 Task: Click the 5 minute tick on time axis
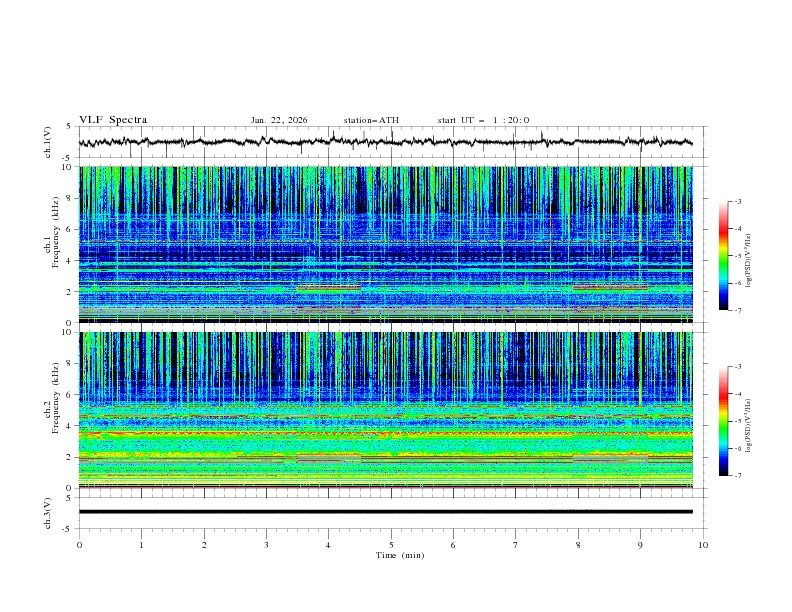(x=391, y=544)
